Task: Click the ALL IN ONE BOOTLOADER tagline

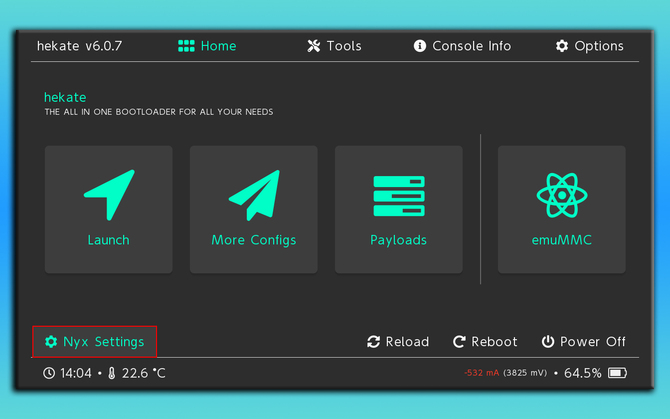Action: (159, 112)
